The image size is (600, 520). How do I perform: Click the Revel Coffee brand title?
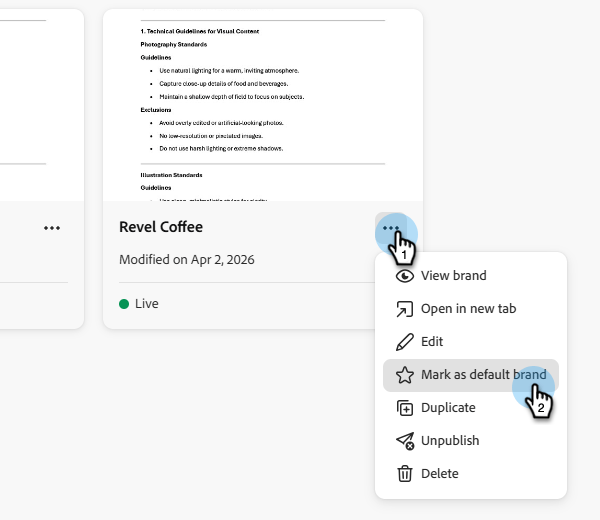(161, 227)
